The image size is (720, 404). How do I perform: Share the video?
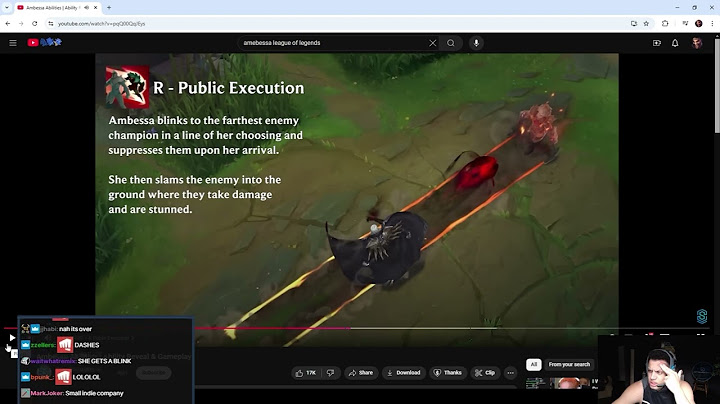point(361,373)
